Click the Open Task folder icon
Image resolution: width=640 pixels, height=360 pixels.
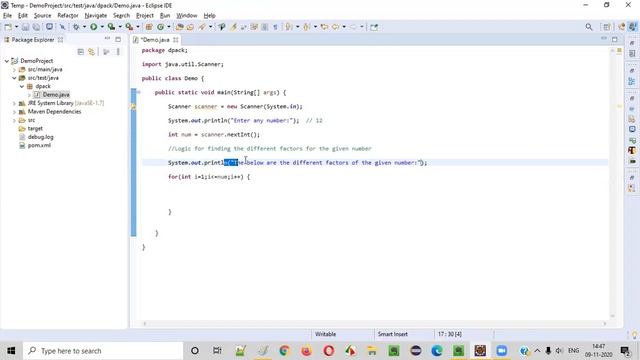coord(190,27)
